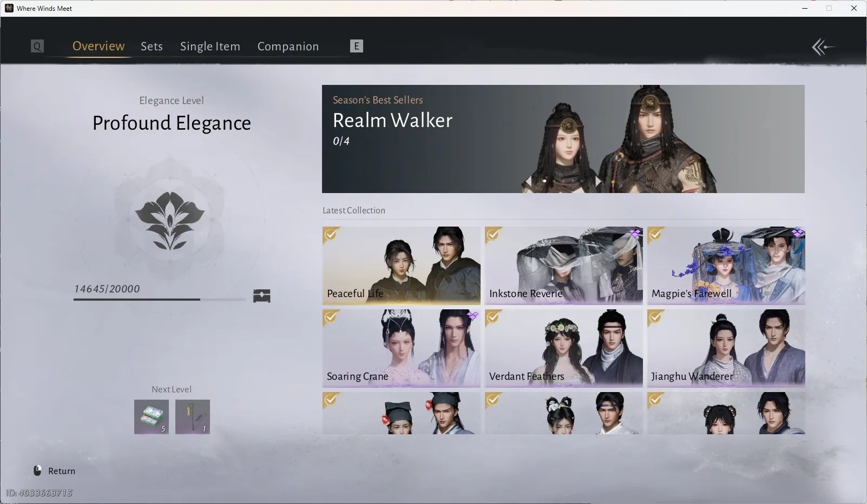Click the purple gem icon on Soaring Crane

click(x=472, y=315)
